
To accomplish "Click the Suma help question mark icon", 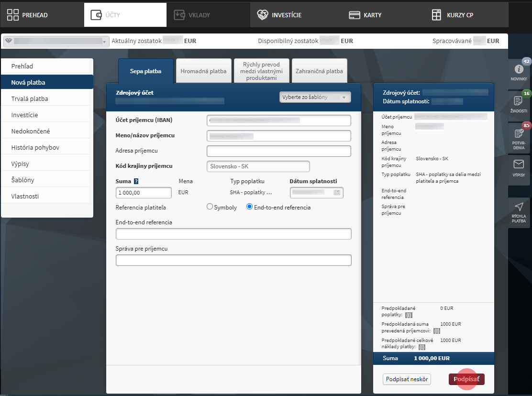I will point(136,181).
